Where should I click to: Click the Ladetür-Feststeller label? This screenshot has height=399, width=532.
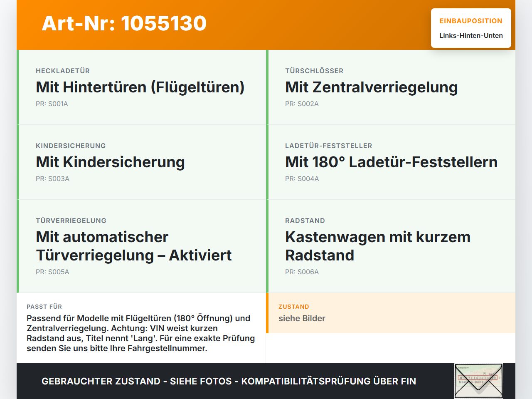(x=329, y=146)
